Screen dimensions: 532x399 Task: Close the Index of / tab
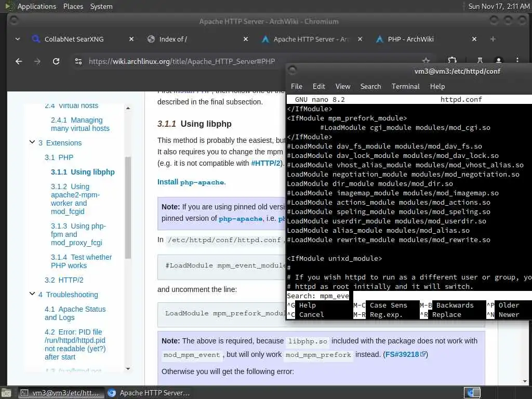[x=246, y=39]
